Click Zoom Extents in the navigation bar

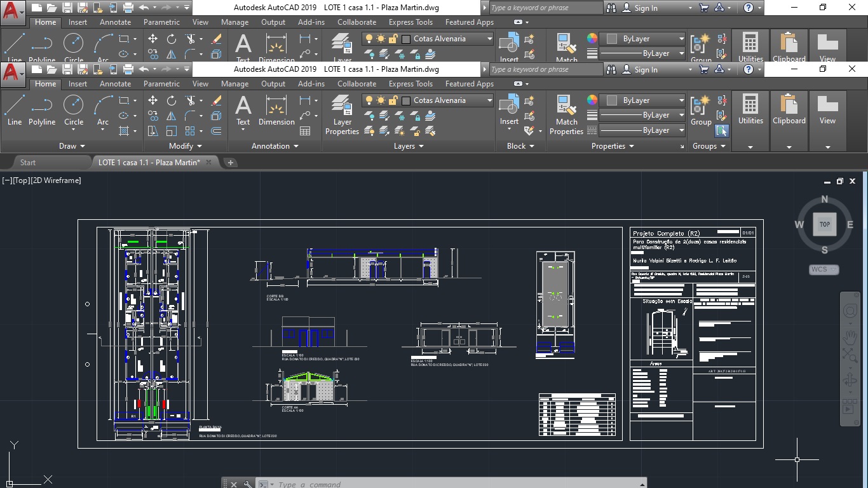pyautogui.click(x=850, y=356)
